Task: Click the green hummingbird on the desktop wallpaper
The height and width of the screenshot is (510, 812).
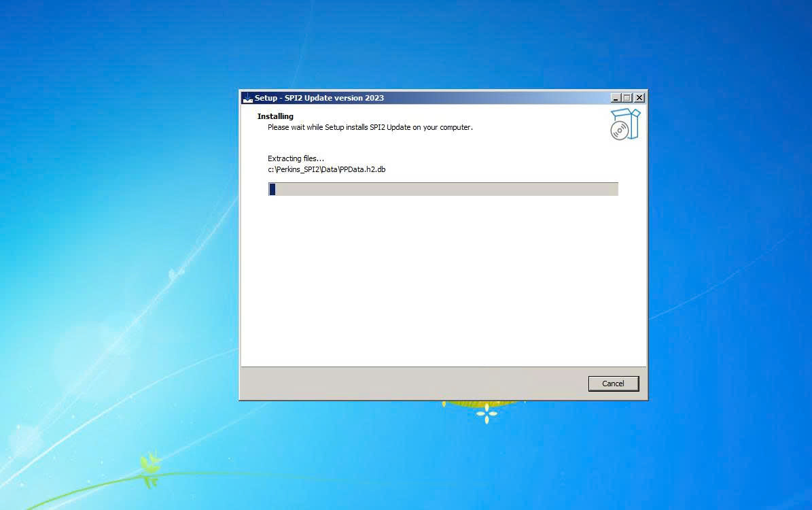Action: [x=150, y=468]
